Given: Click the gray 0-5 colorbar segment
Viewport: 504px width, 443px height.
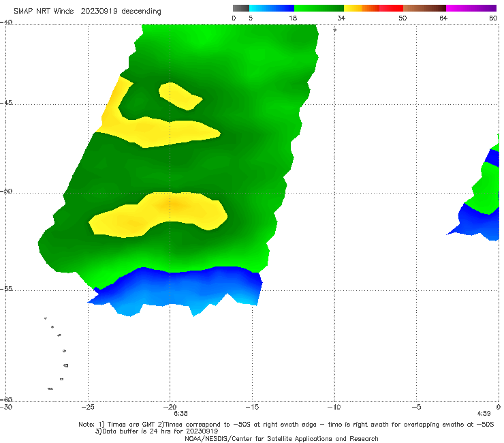Looking at the screenshot, I should 241,8.
